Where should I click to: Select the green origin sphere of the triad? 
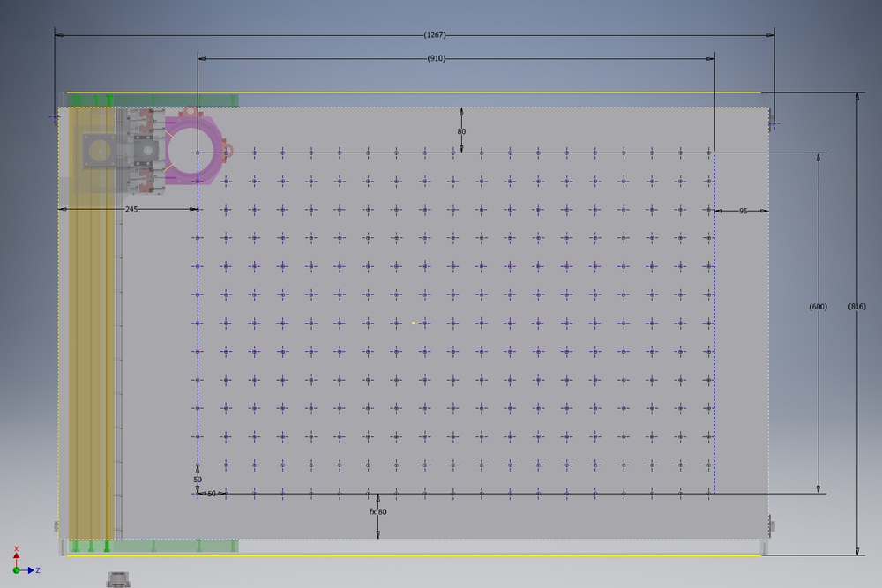click(x=17, y=570)
